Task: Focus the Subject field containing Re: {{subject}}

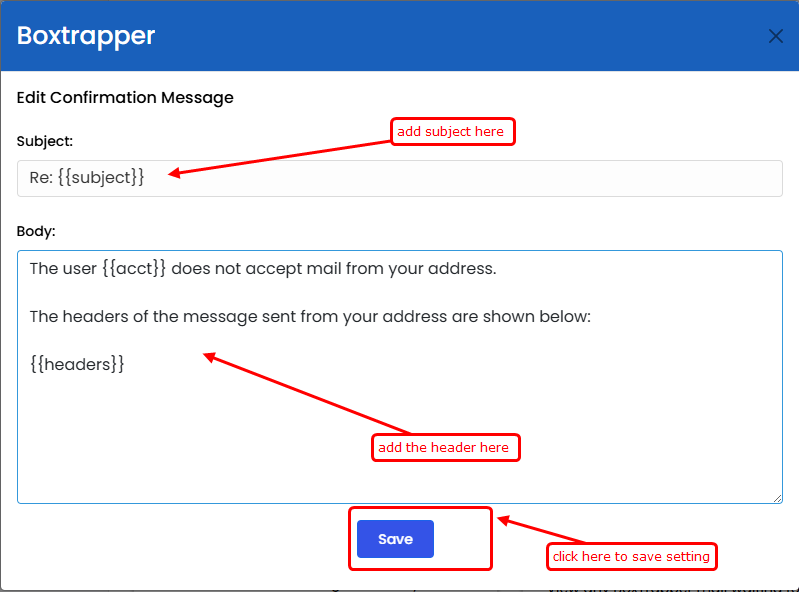Action: tap(400, 178)
